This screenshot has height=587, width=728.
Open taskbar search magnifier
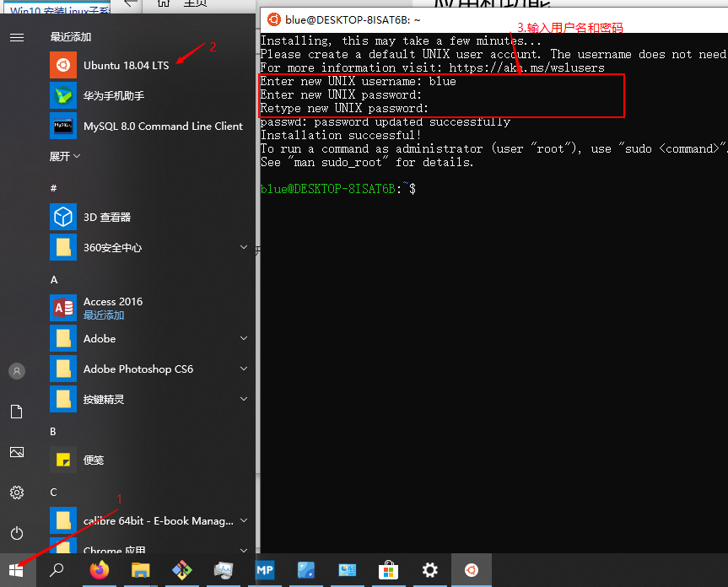57,570
